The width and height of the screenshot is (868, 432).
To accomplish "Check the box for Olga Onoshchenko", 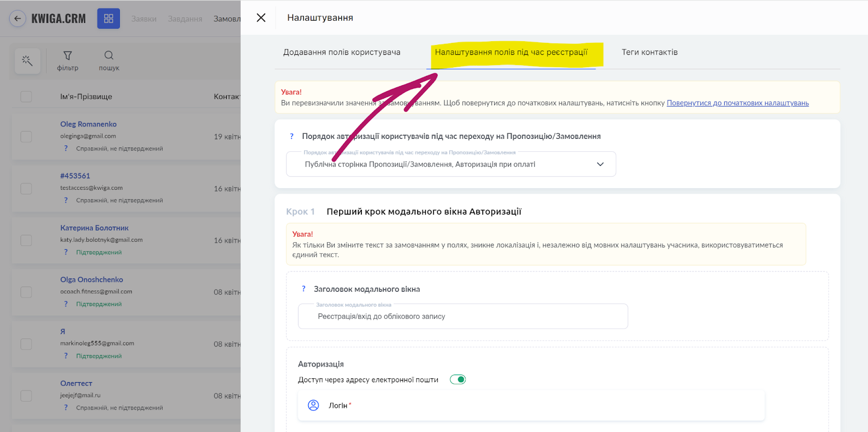I will pyautogui.click(x=26, y=292).
